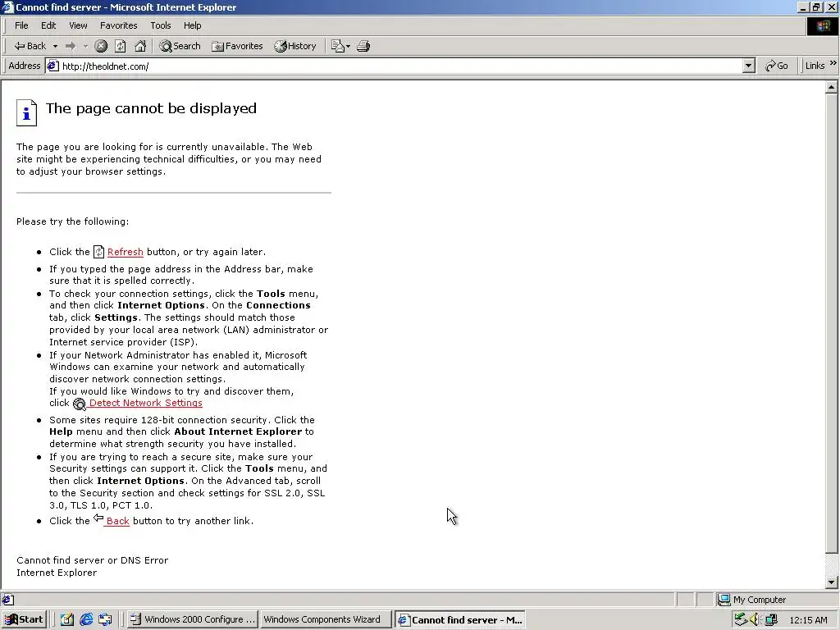Open the Tools menu
Image resolution: width=840 pixels, height=630 pixels.
pos(160,25)
